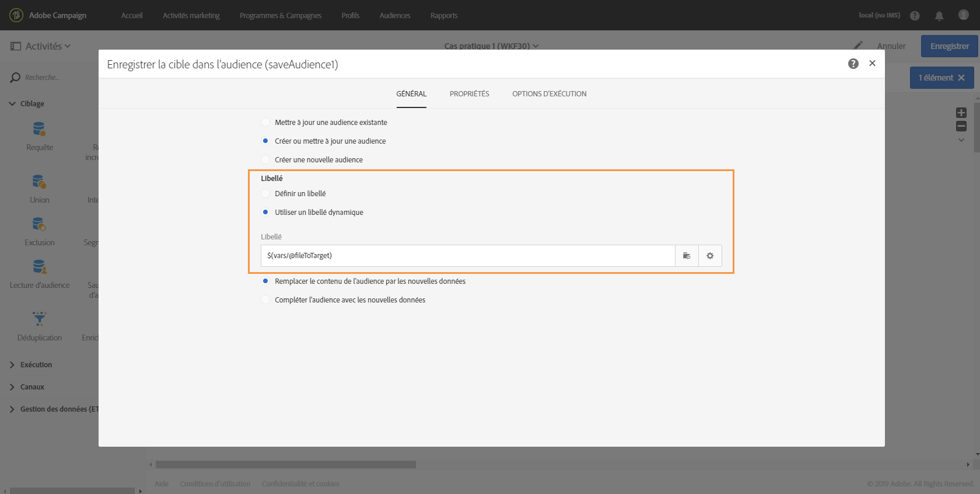Click the pencil edit icon near Annuler
The width and height of the screenshot is (980, 494).
tap(858, 46)
